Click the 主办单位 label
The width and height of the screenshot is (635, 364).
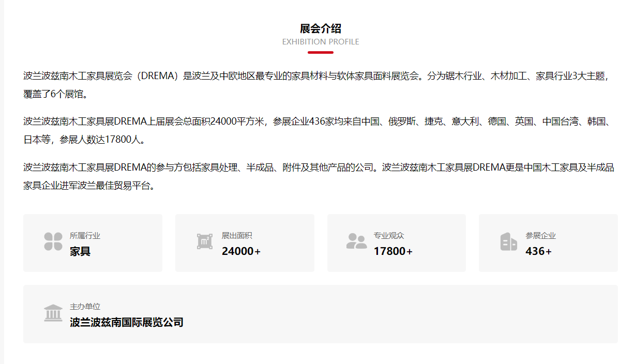point(85,307)
